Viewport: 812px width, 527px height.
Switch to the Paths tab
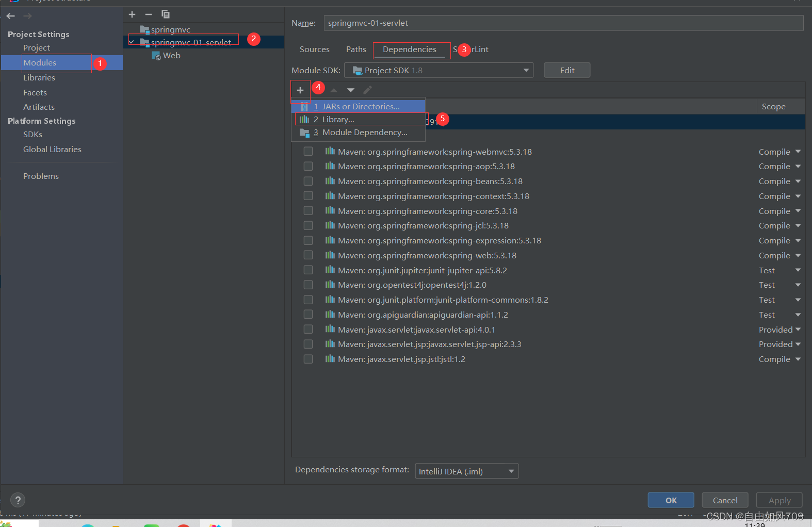pos(356,50)
